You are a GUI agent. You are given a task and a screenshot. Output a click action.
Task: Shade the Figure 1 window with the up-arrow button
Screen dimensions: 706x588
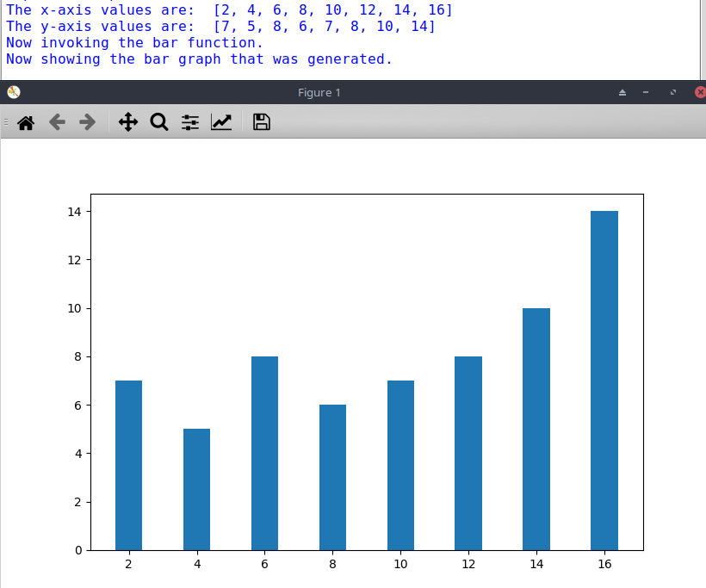click(622, 92)
